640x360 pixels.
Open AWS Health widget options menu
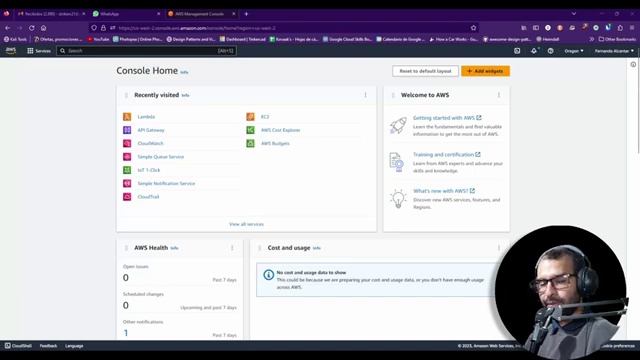(232, 248)
